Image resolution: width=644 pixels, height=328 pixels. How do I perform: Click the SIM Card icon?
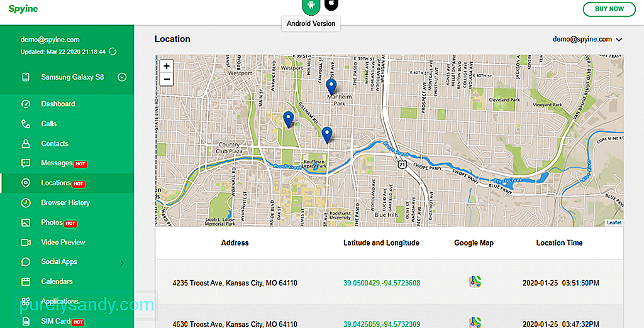coord(25,321)
